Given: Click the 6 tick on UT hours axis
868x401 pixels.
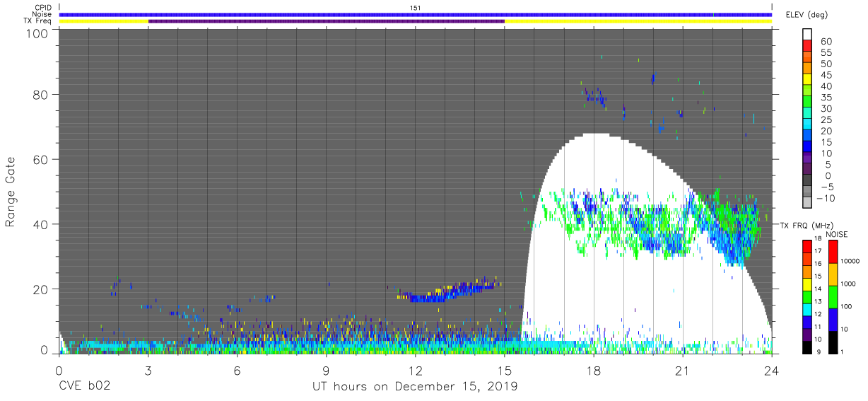Looking at the screenshot, I should pos(237,371).
